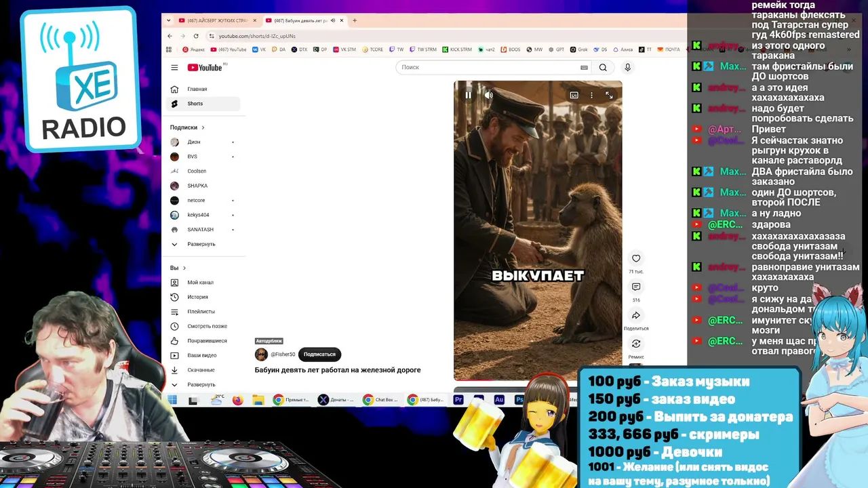Launch Firefox from the taskbar

point(237,400)
